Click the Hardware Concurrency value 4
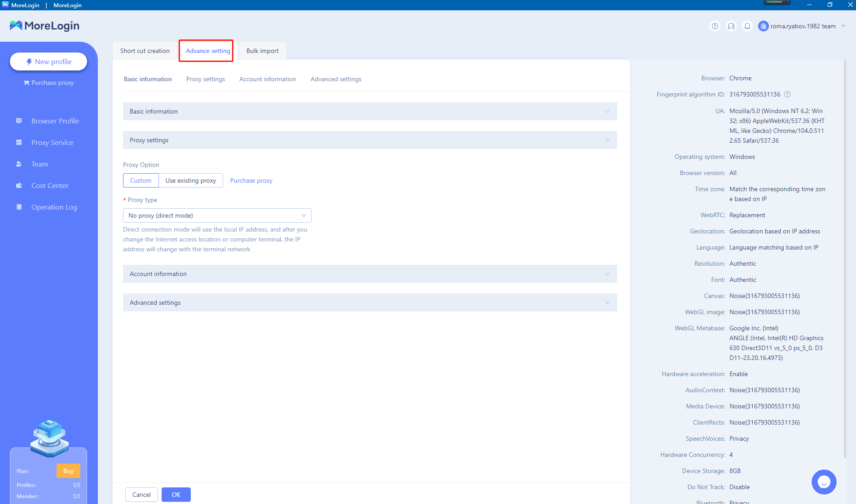This screenshot has width=856, height=504. coord(731,455)
